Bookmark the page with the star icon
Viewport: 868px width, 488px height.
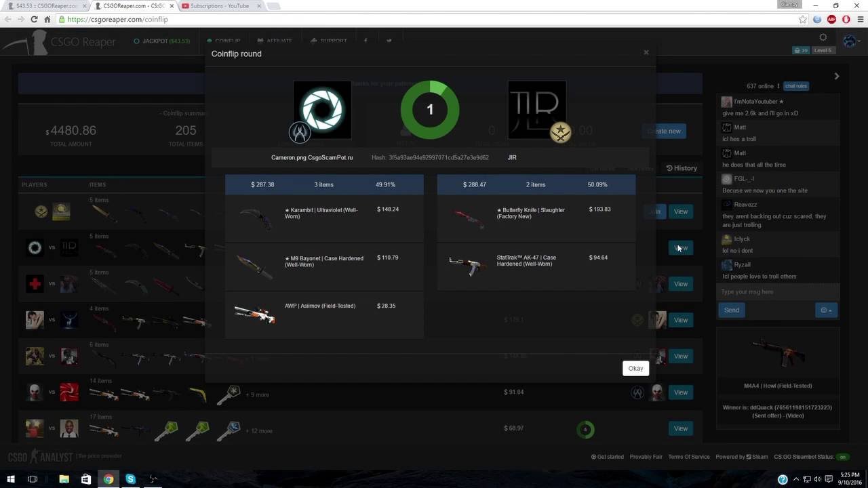[803, 20]
